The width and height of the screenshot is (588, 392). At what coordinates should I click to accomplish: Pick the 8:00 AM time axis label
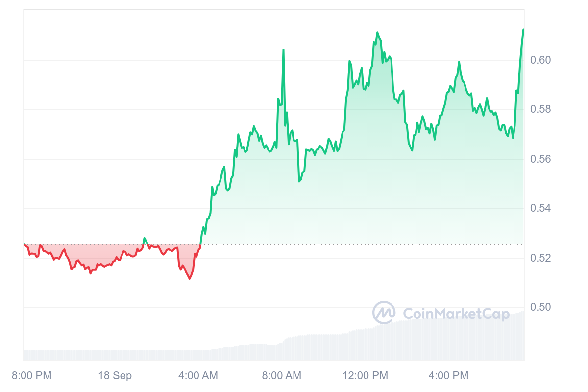(281, 376)
